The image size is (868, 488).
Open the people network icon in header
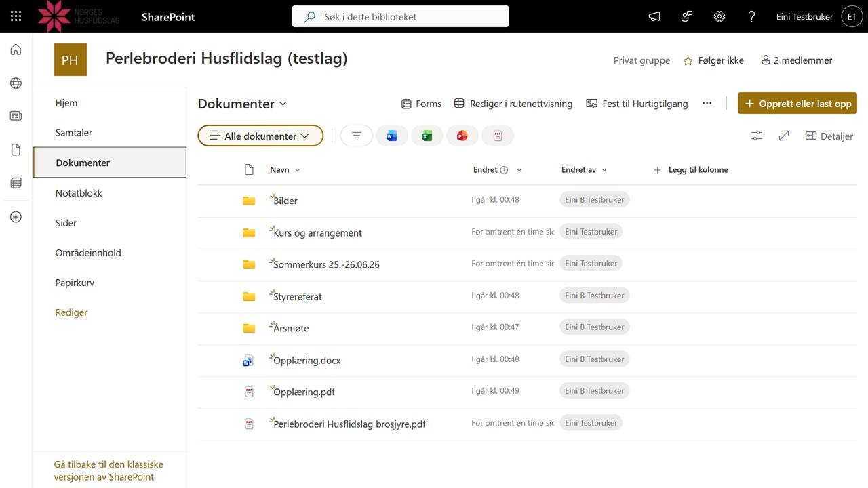coord(687,16)
